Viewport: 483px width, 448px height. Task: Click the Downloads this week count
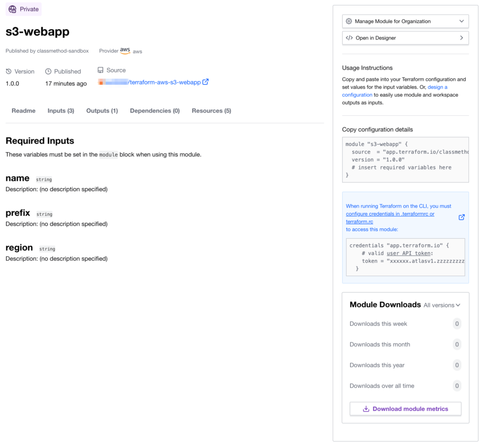457,324
